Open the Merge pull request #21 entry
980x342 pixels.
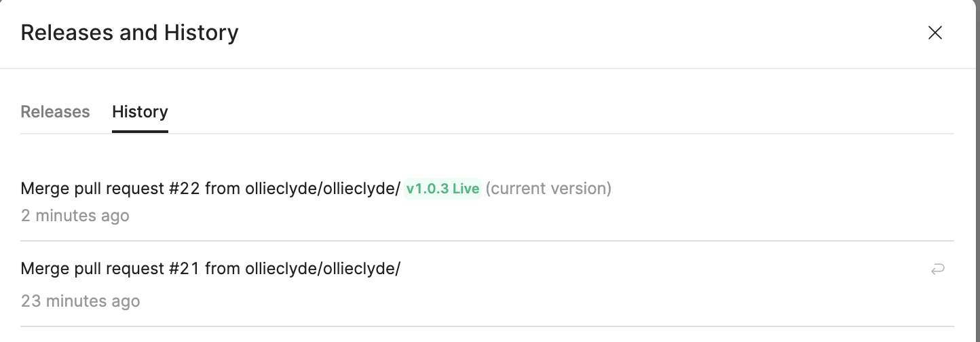pos(210,269)
